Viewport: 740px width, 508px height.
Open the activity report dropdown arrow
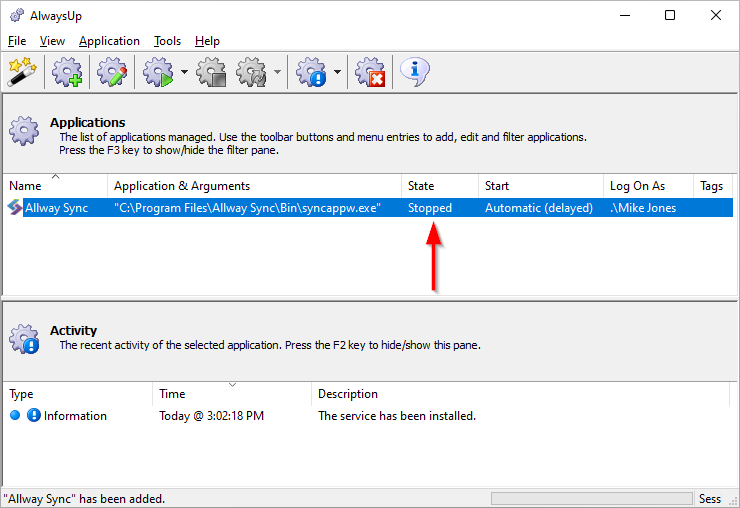tap(337, 72)
